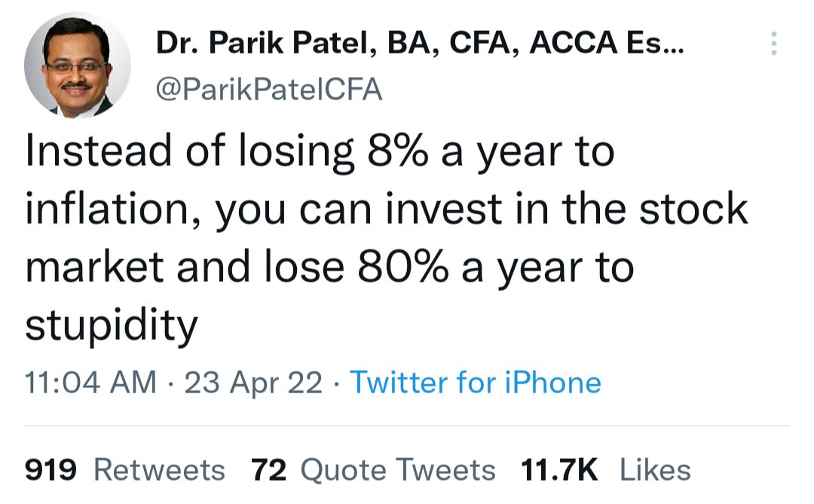Click the 11:04 AM timestamp
This screenshot has height=504, width=814.
pos(91,382)
